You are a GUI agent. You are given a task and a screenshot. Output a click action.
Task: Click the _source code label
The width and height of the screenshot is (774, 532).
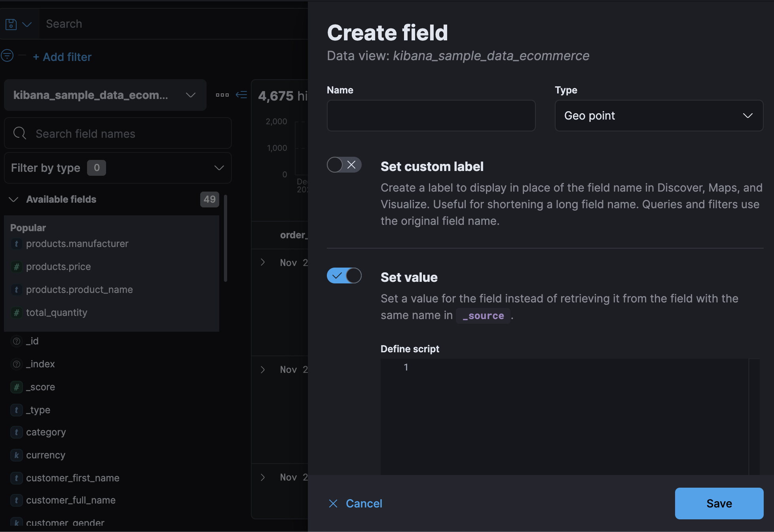pyautogui.click(x=483, y=316)
